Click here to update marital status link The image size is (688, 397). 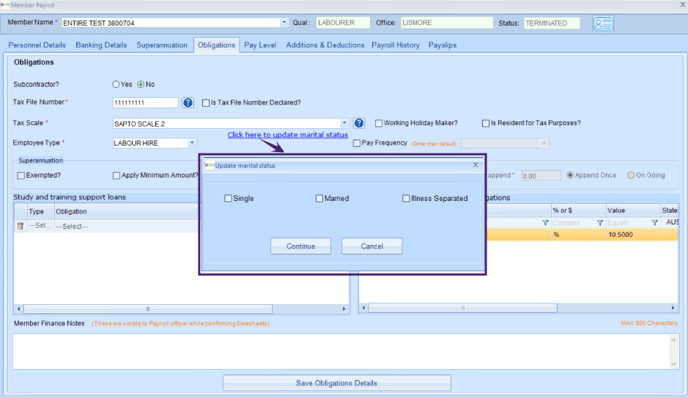point(287,135)
